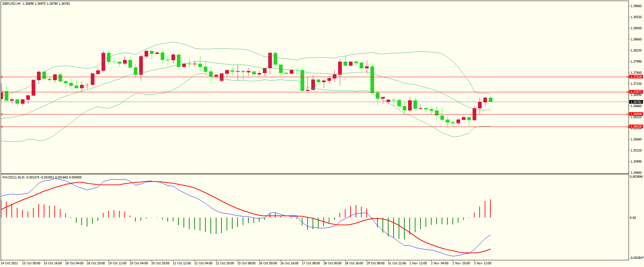The width and height of the screenshot is (644, 267).
Task: Click the 1.35320 price axis value
Action: [636, 151]
